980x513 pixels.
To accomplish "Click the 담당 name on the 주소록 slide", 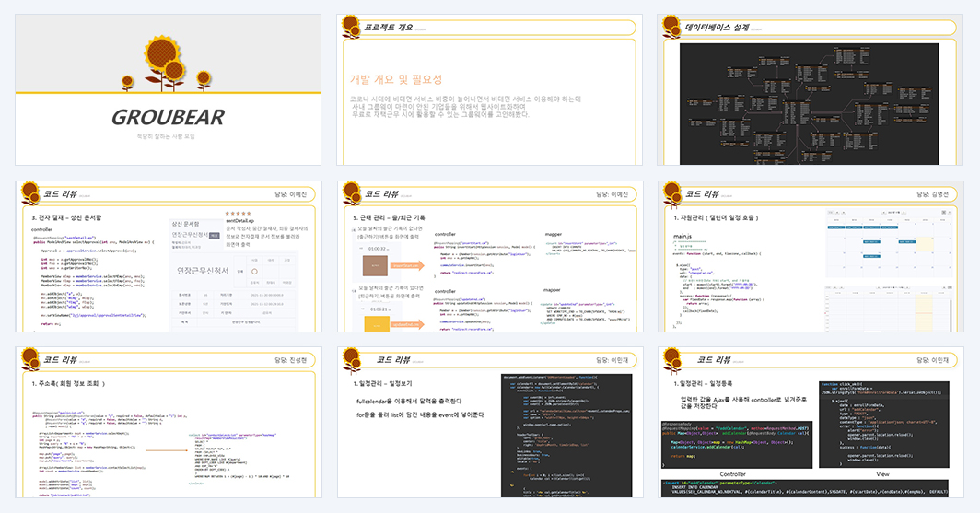I will click(x=291, y=360).
